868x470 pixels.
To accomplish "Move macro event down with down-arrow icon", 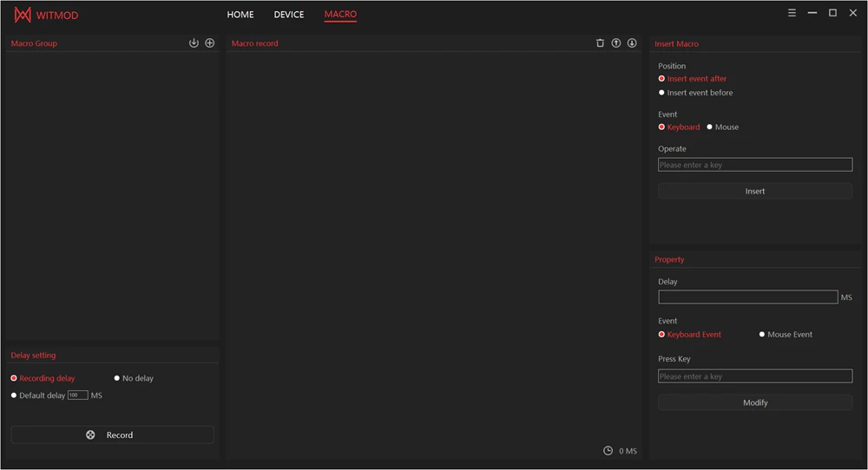I will 632,43.
